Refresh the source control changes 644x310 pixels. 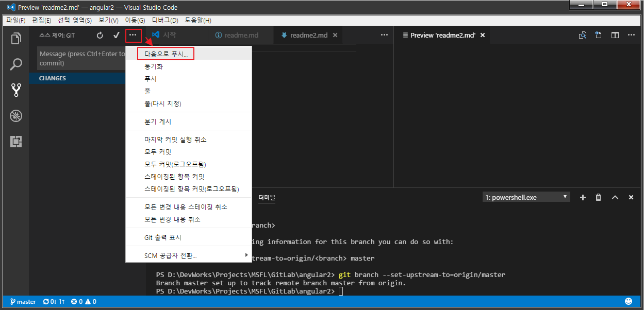pyautogui.click(x=100, y=35)
